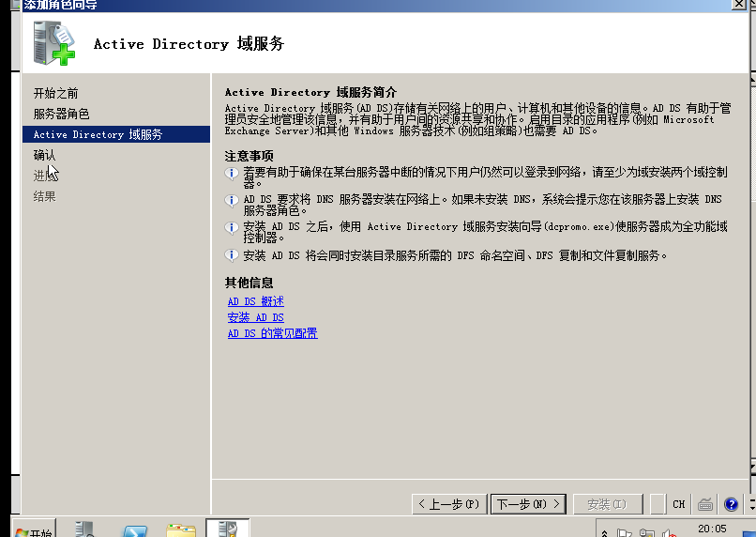
Task: Click the 下一步(N) next button
Action: [x=528, y=504]
